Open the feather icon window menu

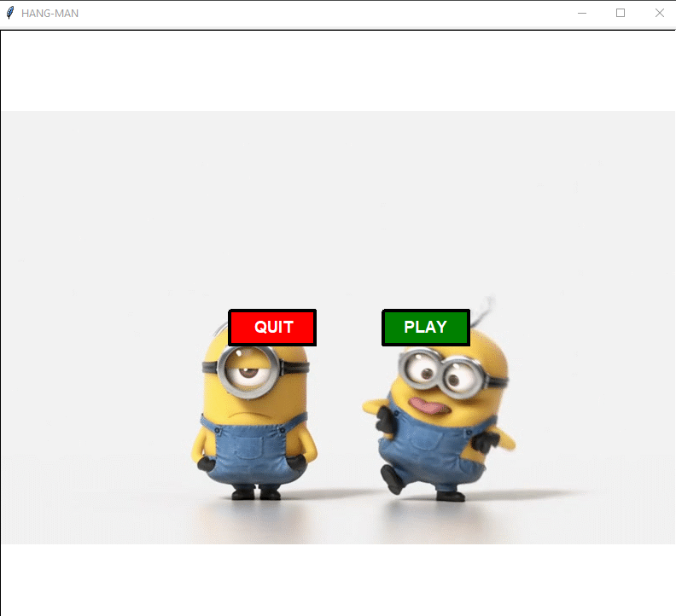point(10,13)
